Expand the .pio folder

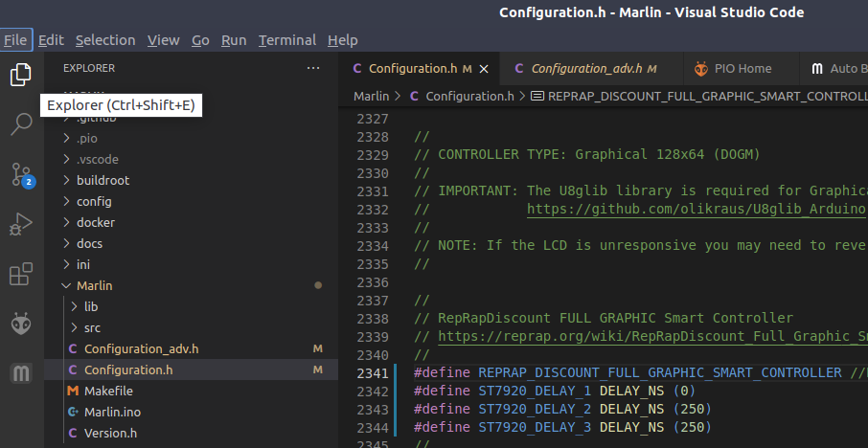click(x=191, y=138)
